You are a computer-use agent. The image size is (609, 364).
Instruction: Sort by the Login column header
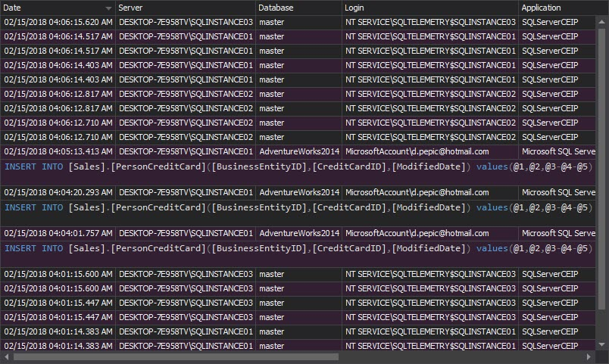pyautogui.click(x=430, y=8)
